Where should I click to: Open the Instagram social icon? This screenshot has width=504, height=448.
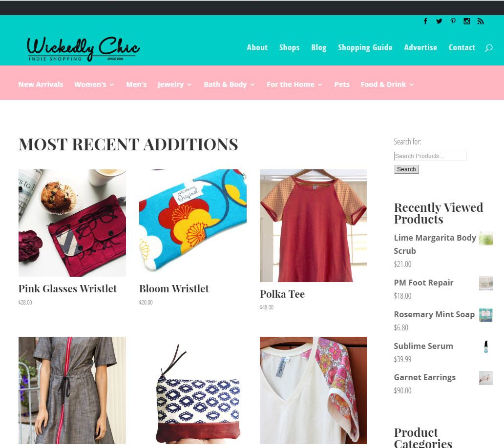coord(467,21)
